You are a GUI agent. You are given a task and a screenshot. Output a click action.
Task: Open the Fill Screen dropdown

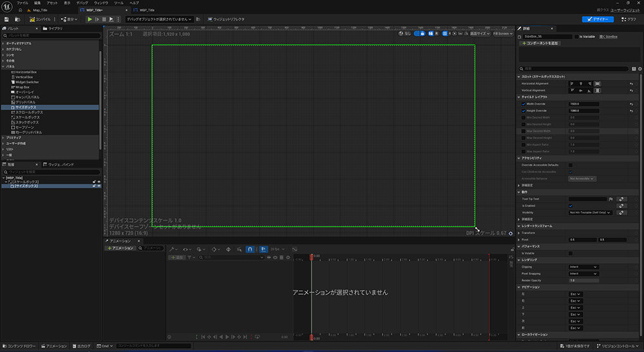502,33
